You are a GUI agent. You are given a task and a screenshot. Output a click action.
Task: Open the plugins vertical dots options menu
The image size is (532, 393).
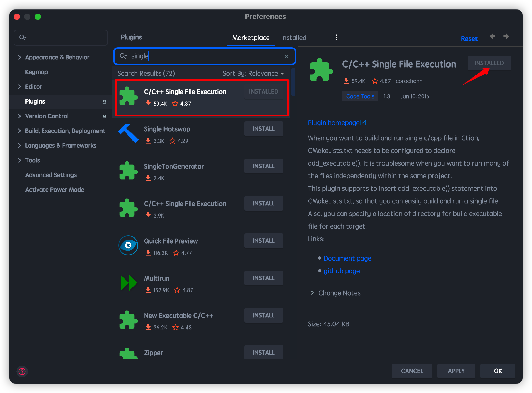[x=336, y=37]
